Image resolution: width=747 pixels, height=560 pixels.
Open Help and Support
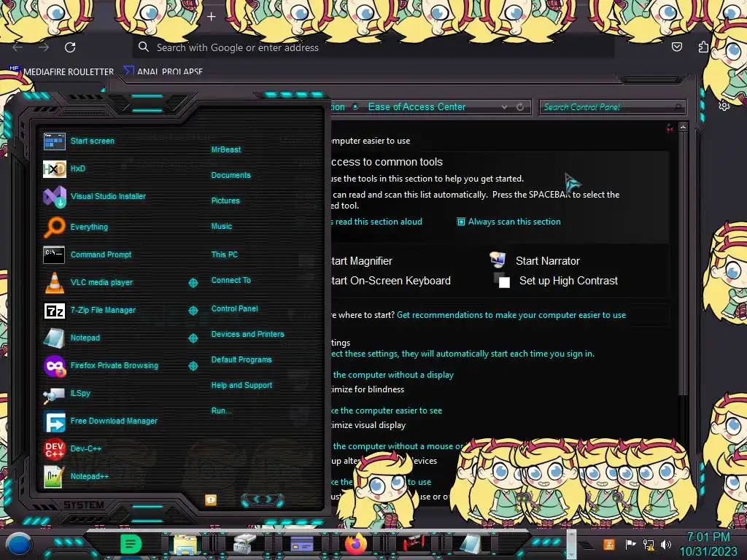click(241, 385)
